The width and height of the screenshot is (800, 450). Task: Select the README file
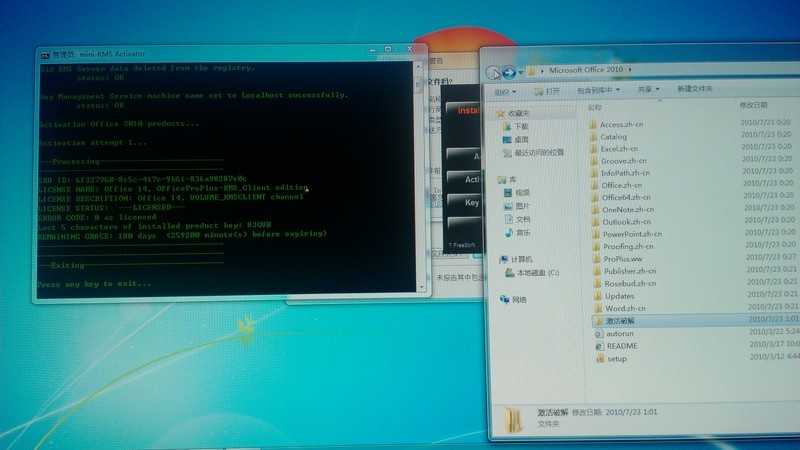pos(617,346)
